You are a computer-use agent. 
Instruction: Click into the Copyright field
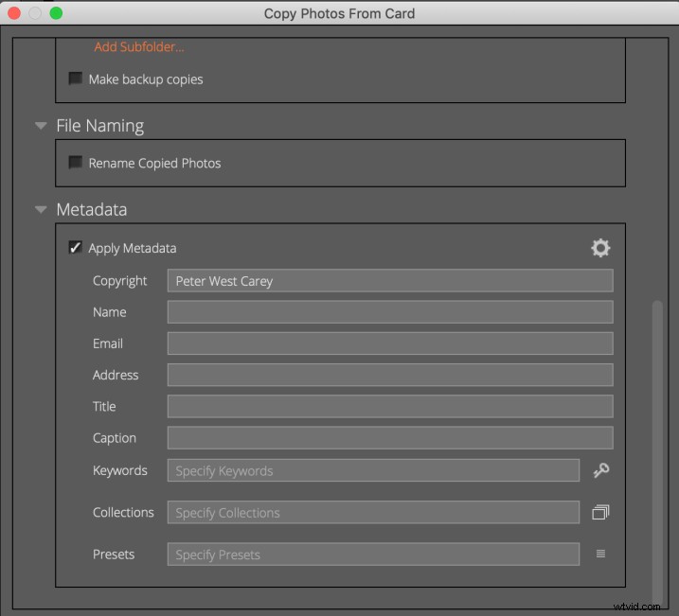click(389, 280)
